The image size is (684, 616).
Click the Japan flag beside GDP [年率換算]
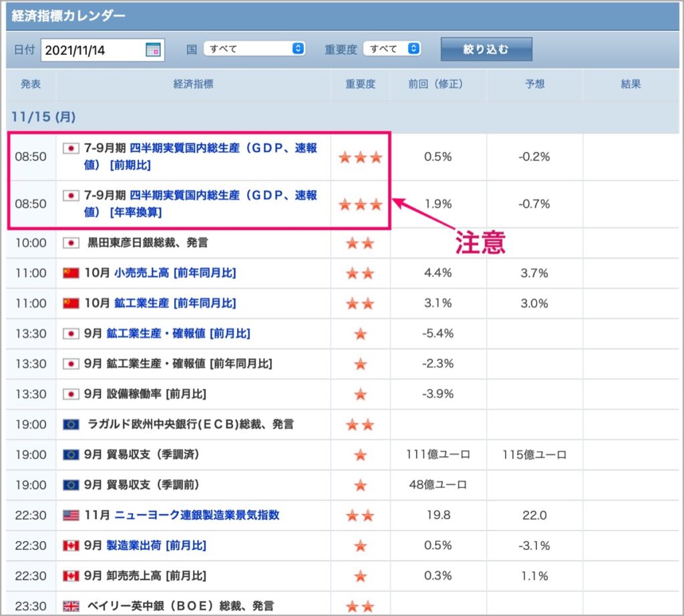(x=71, y=196)
